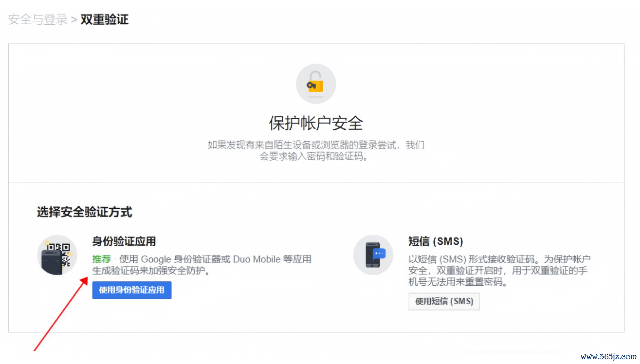This screenshot has width=640, height=364.
Task: Open the 安全与登录 breadcrumb link
Action: [38, 20]
